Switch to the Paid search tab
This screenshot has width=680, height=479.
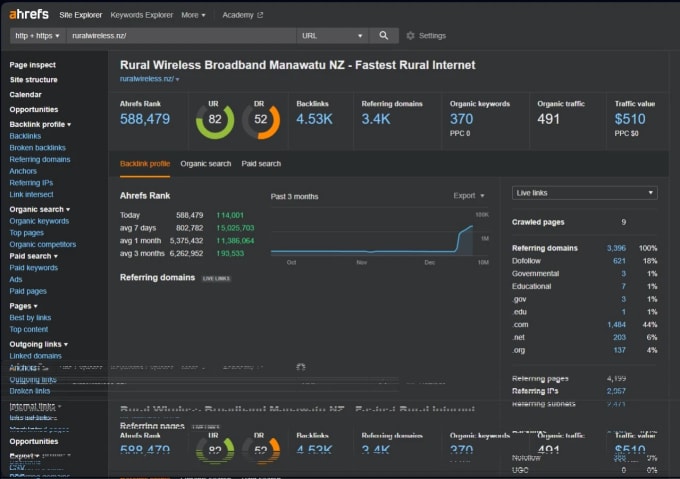coord(261,164)
